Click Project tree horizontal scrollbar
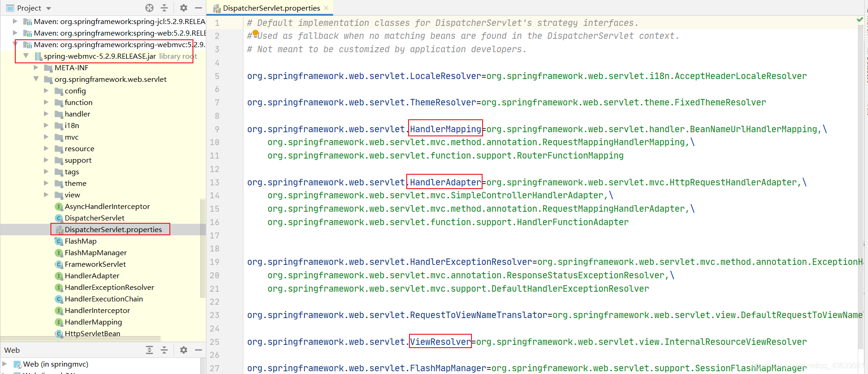 81,338
